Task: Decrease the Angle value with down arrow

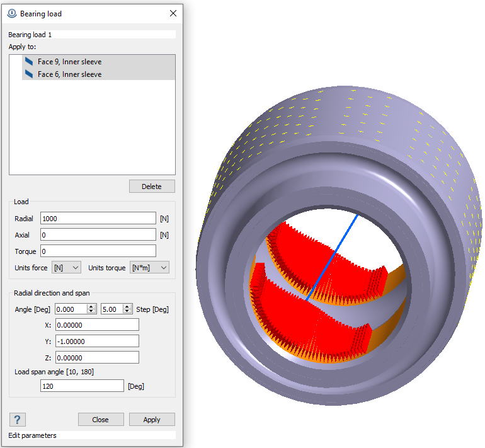Action: point(91,311)
